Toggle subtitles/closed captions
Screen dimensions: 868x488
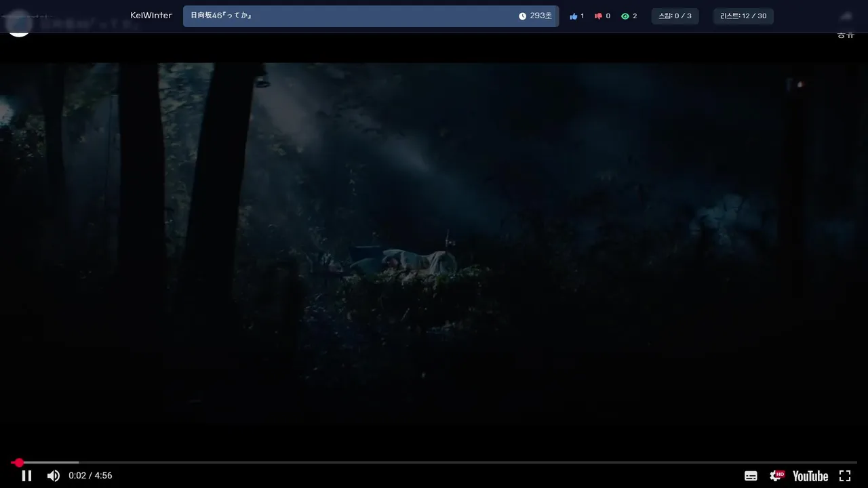click(x=751, y=476)
